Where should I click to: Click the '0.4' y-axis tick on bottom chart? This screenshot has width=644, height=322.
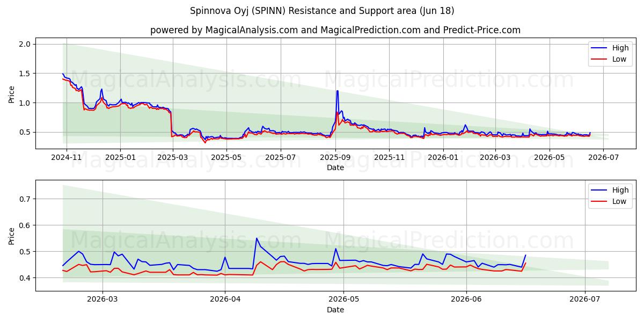tap(26, 278)
